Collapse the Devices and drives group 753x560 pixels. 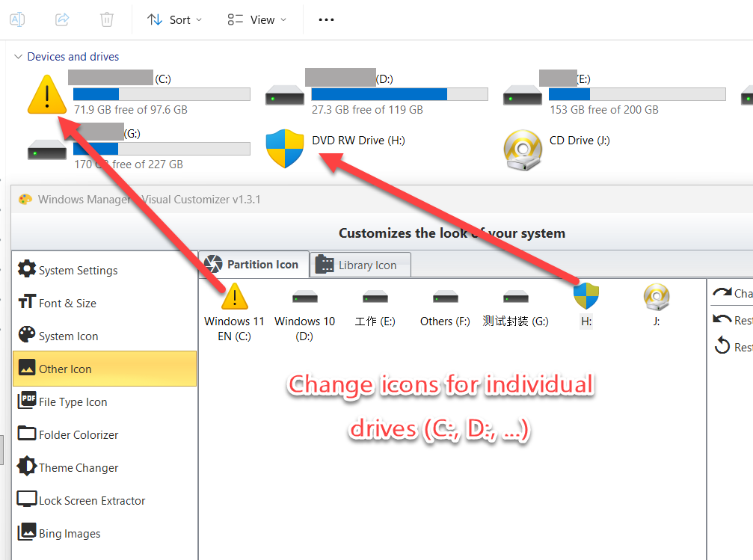(x=18, y=57)
